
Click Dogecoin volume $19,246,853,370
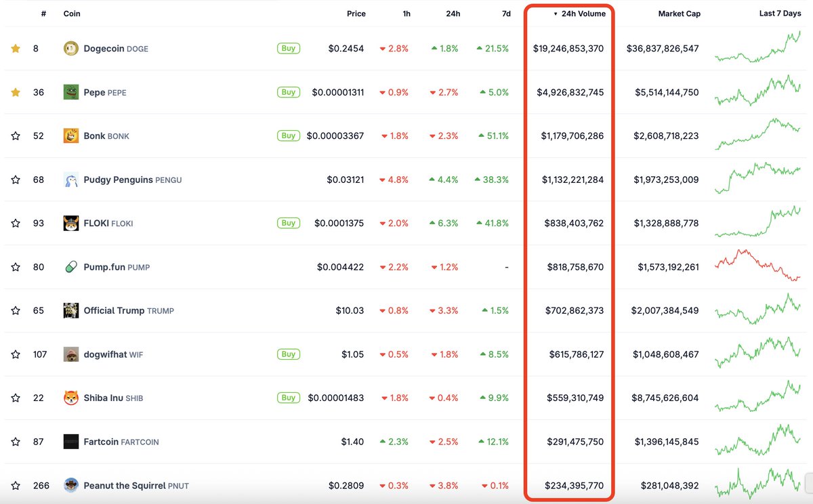568,49
